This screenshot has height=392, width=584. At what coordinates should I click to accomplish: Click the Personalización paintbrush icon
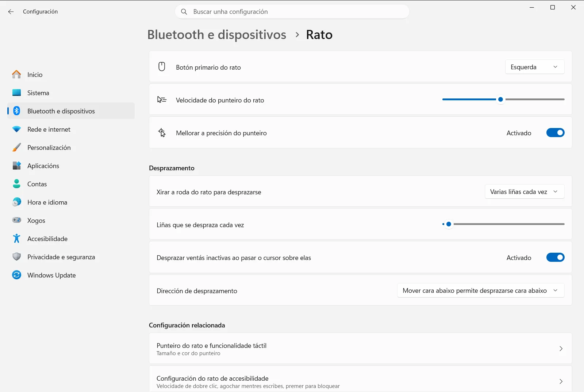coord(16,147)
